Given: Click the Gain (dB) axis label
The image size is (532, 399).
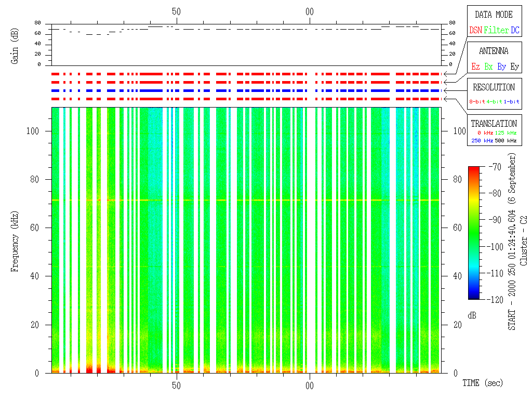Looking at the screenshot, I should (x=15, y=47).
